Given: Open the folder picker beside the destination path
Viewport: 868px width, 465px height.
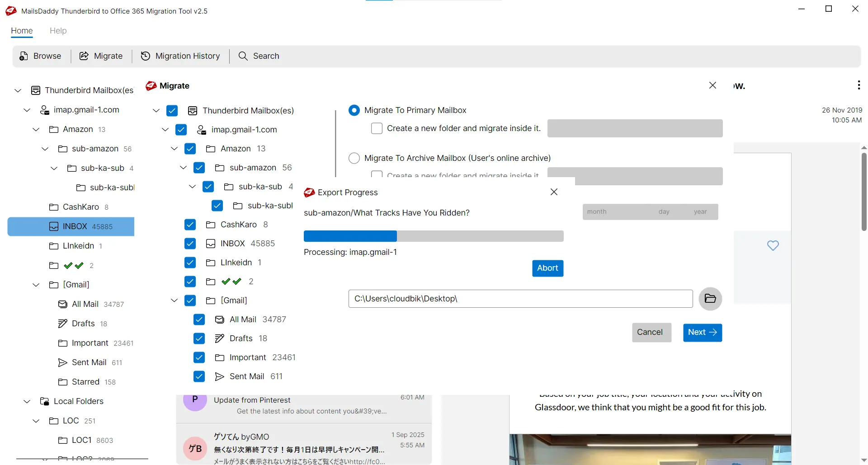Looking at the screenshot, I should [x=710, y=299].
